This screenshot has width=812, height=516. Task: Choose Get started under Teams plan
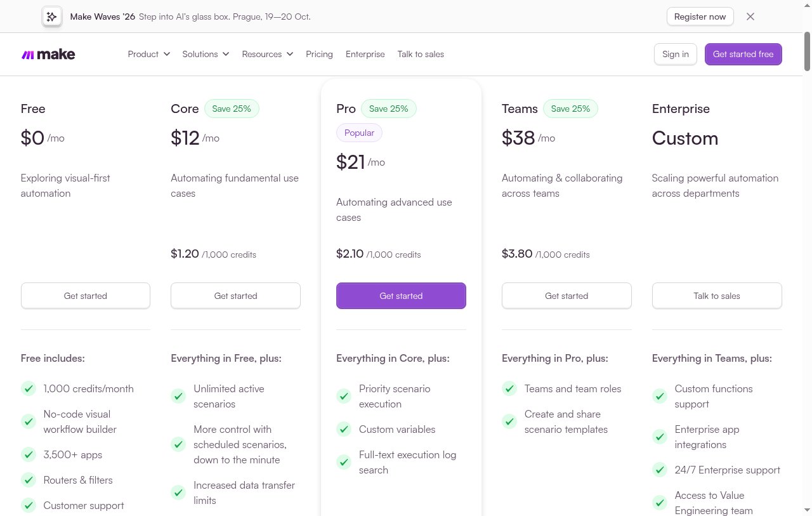[x=566, y=296]
